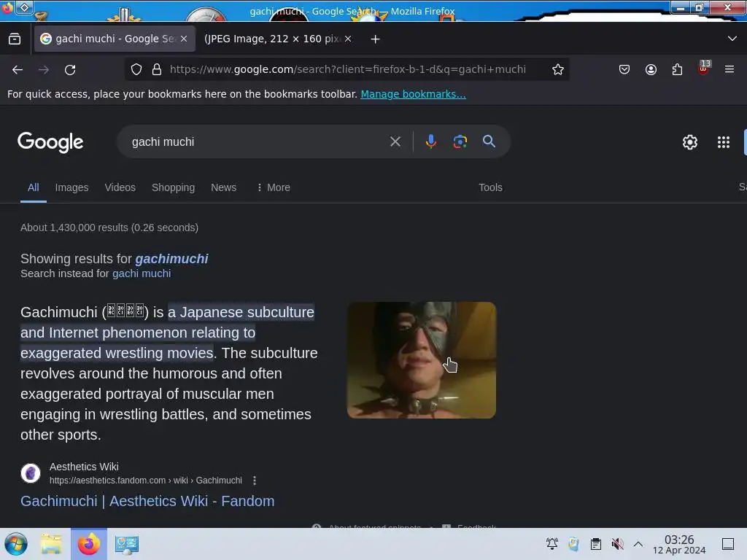Close the JPEG Image tab
The height and width of the screenshot is (560, 747).
[x=348, y=39]
